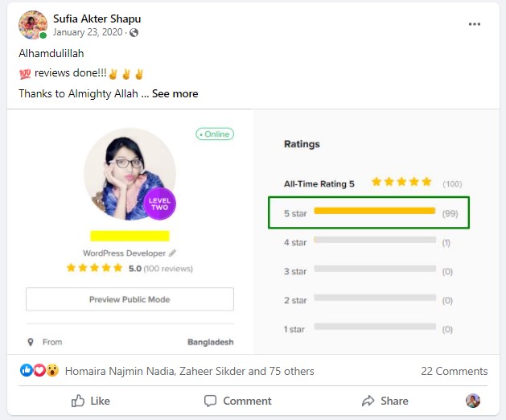This screenshot has width=506, height=420.
Task: Click the Like thumbs-up icon
Action: pos(78,401)
